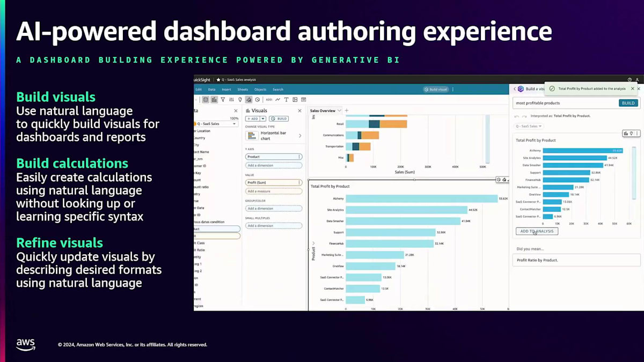Open the Objects menu
The width and height of the screenshot is (644, 362).
tap(260, 90)
